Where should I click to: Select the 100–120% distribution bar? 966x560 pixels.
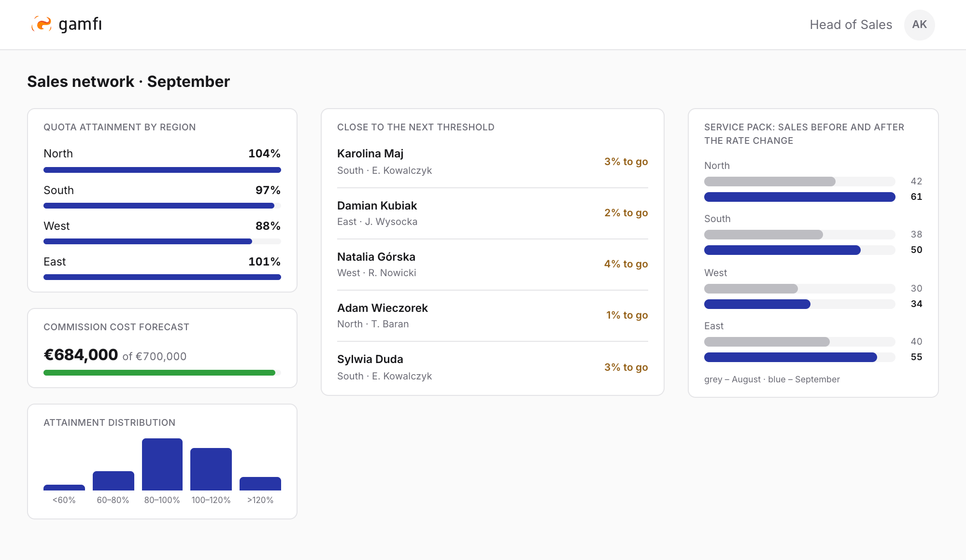211,469
